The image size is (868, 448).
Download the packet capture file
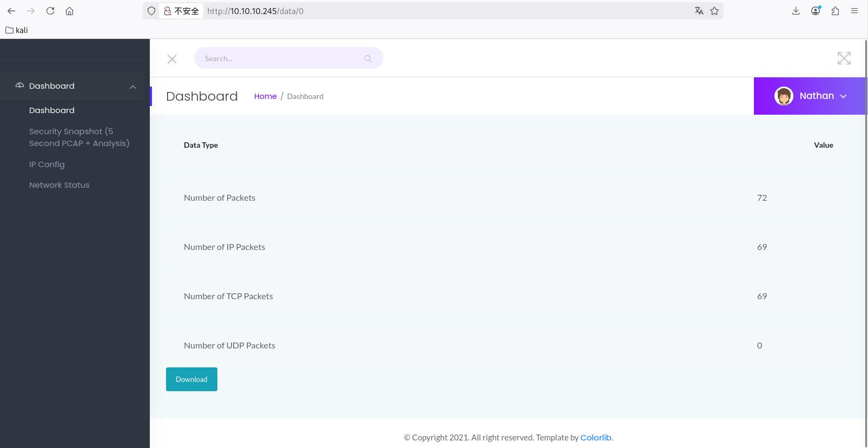[x=191, y=379]
